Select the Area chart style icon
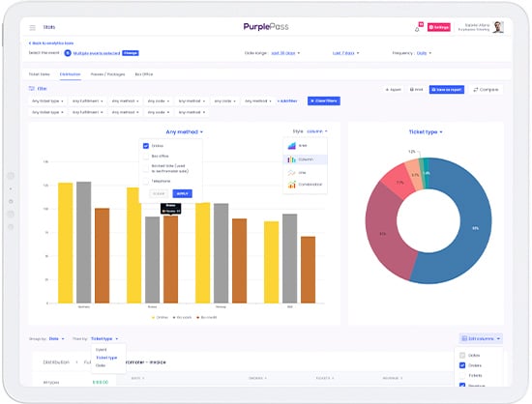Screen dimensions: 532x404 292,146
